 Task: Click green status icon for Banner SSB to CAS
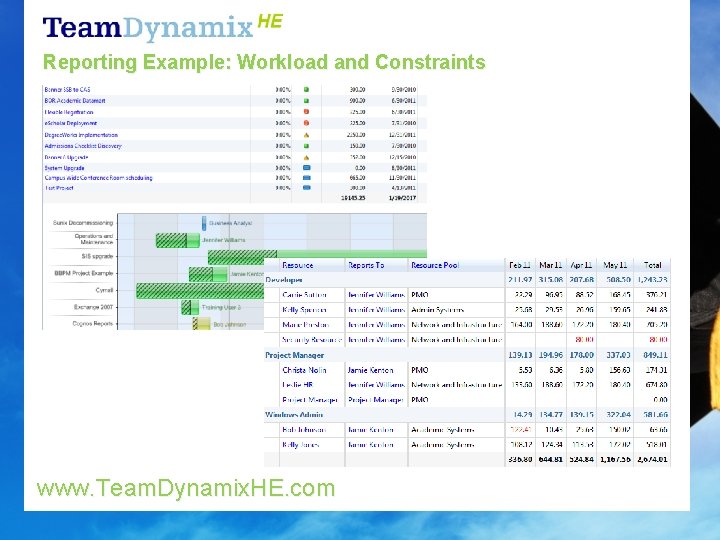(x=307, y=90)
